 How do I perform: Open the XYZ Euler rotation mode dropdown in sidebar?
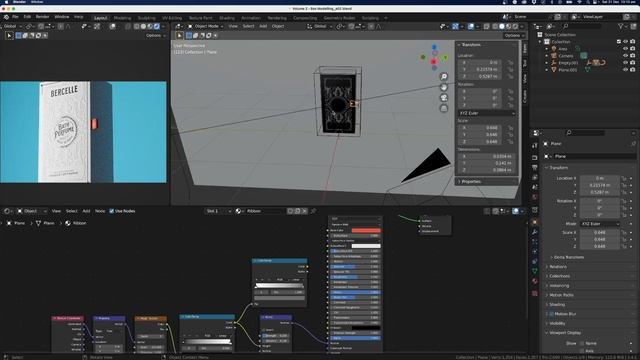[487, 113]
